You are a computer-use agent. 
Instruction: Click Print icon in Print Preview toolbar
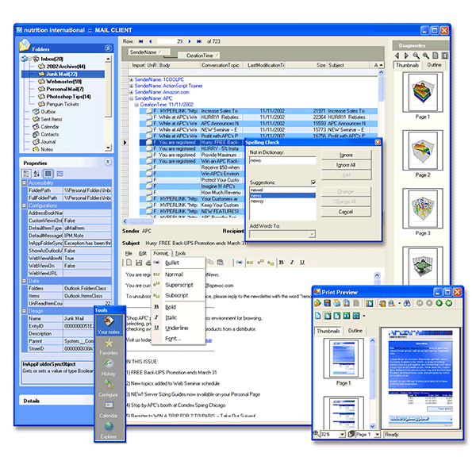pos(336,303)
